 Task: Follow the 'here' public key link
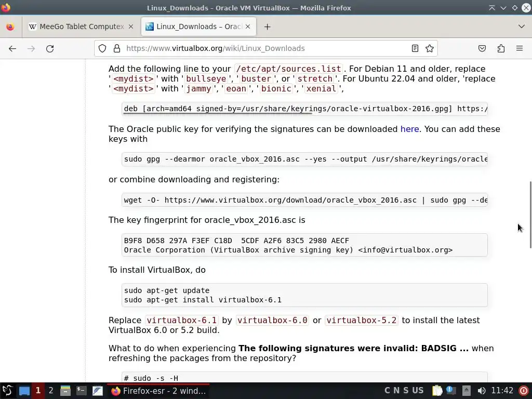[409, 129]
